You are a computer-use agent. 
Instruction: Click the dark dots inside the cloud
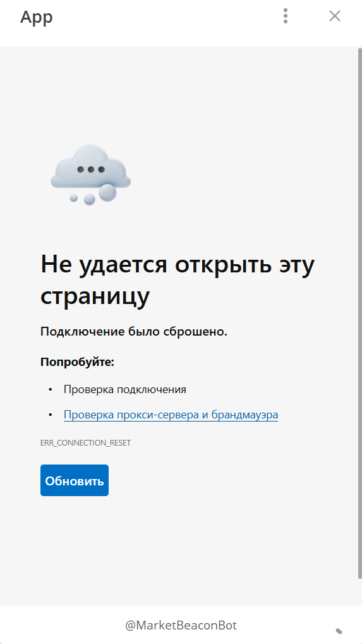[91, 169]
